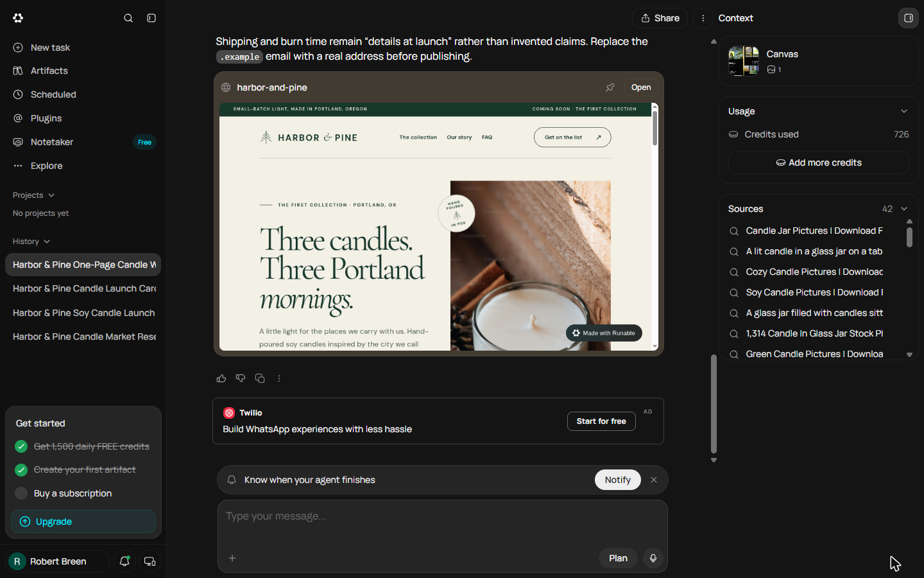Viewport: 924px width, 578px height.
Task: Toggle the Plan mode button
Action: pyautogui.click(x=618, y=558)
